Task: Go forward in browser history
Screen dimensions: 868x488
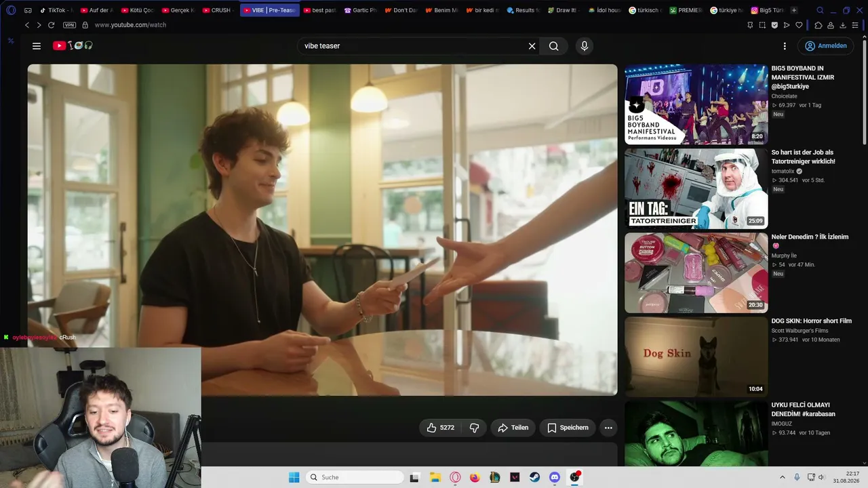Action: tap(39, 25)
